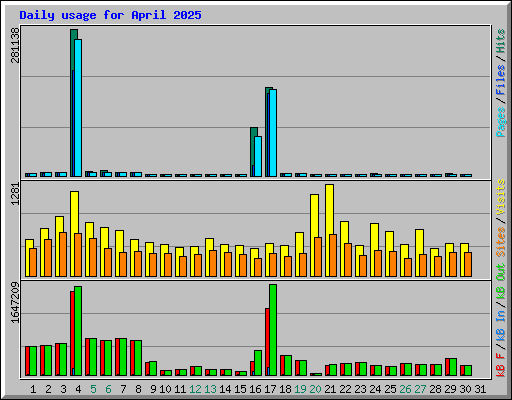Click the 'kB In' legend label

tap(501, 326)
